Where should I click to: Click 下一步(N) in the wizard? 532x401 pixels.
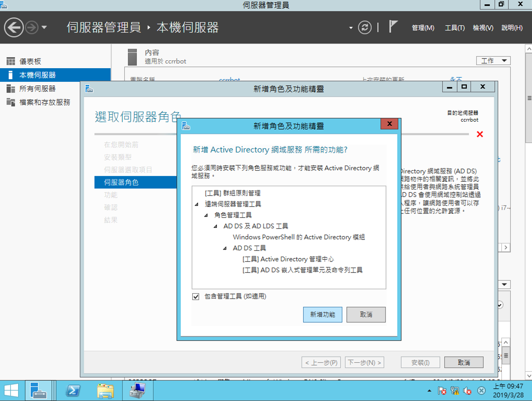point(364,363)
